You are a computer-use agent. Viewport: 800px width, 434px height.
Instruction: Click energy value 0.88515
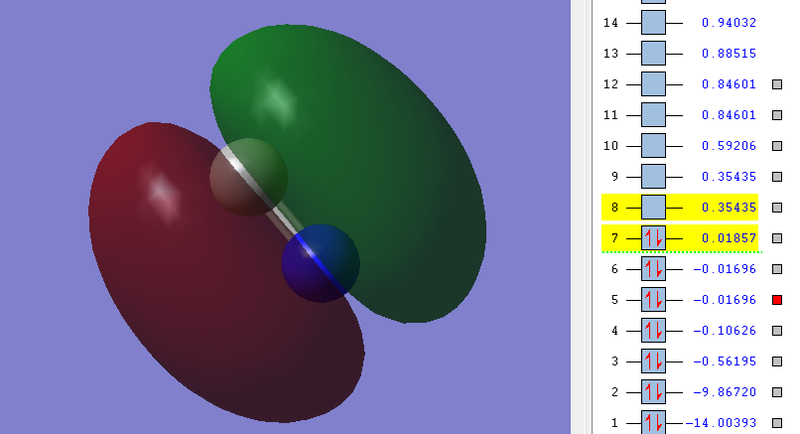pos(729,54)
